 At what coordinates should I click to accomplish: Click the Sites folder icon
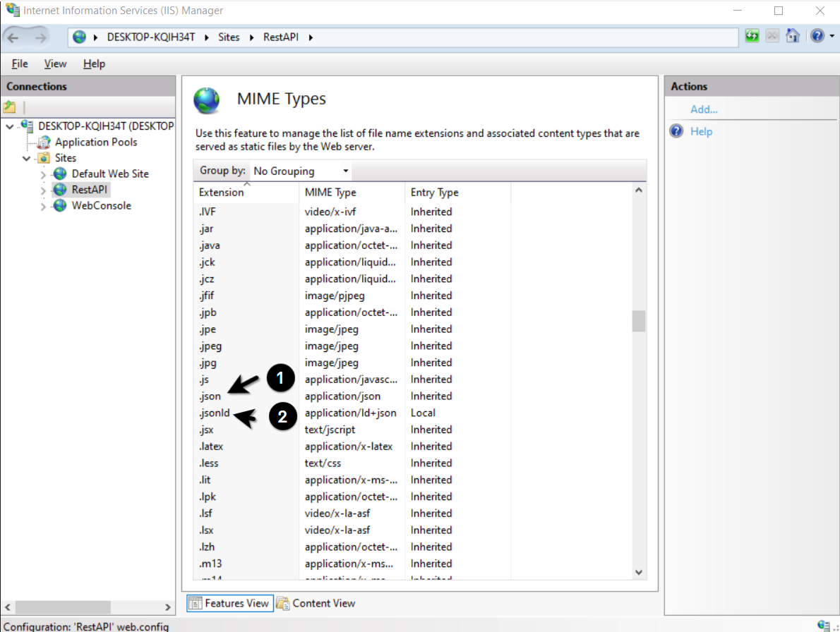point(44,158)
